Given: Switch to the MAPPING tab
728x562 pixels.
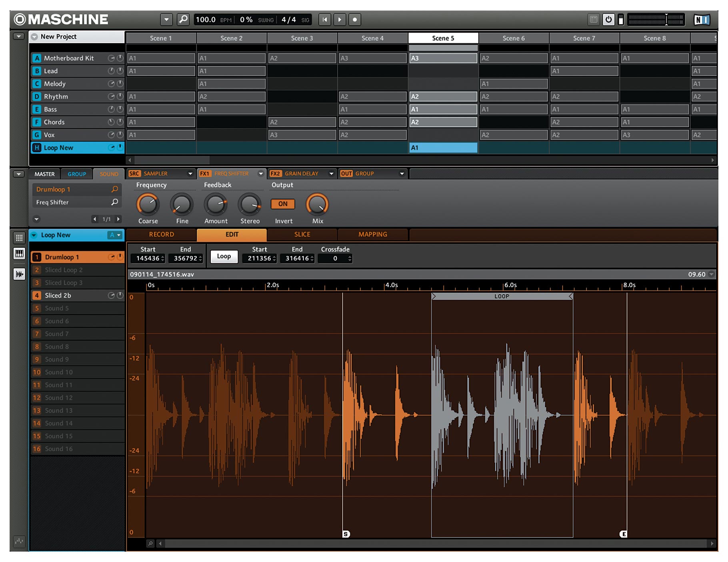Looking at the screenshot, I should [x=373, y=235].
